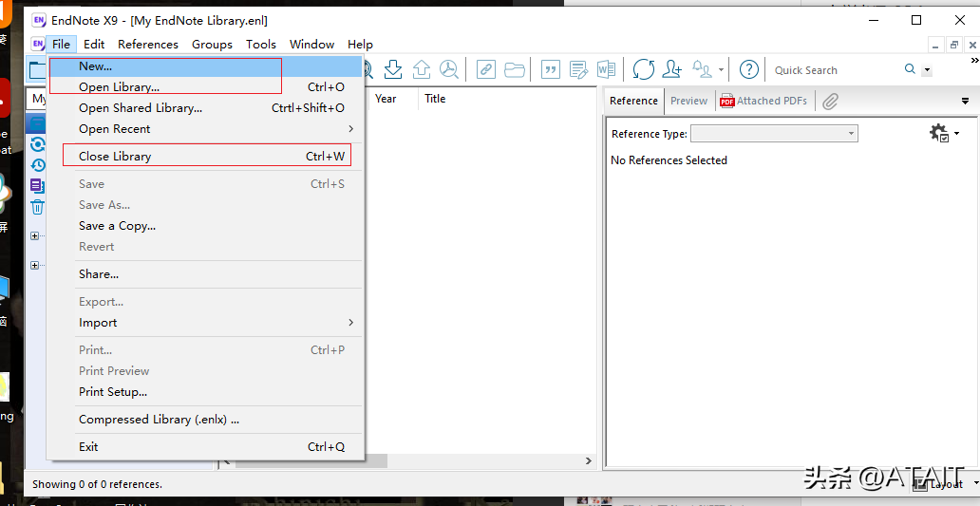Open the tab panel options arrow
The width and height of the screenshot is (980, 506).
point(965,102)
